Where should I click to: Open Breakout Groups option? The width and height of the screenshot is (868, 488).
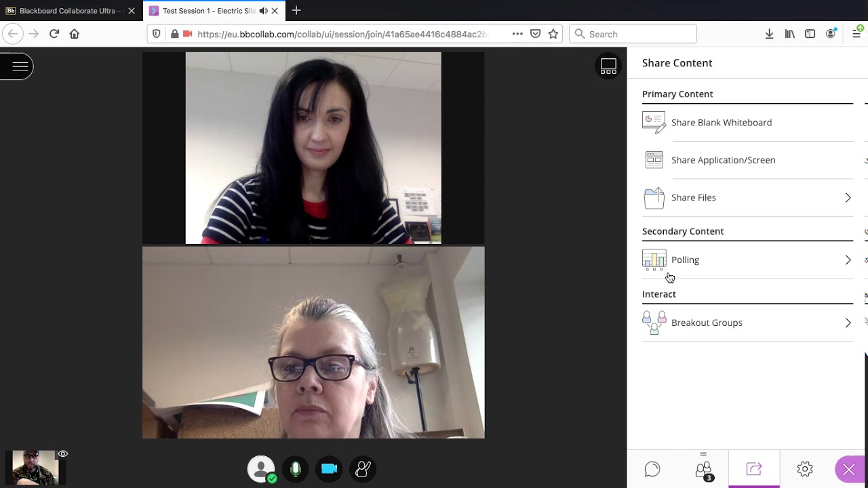(x=747, y=323)
